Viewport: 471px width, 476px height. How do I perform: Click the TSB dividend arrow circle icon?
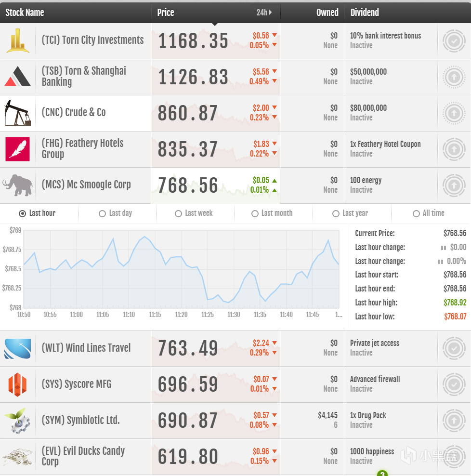(x=454, y=77)
